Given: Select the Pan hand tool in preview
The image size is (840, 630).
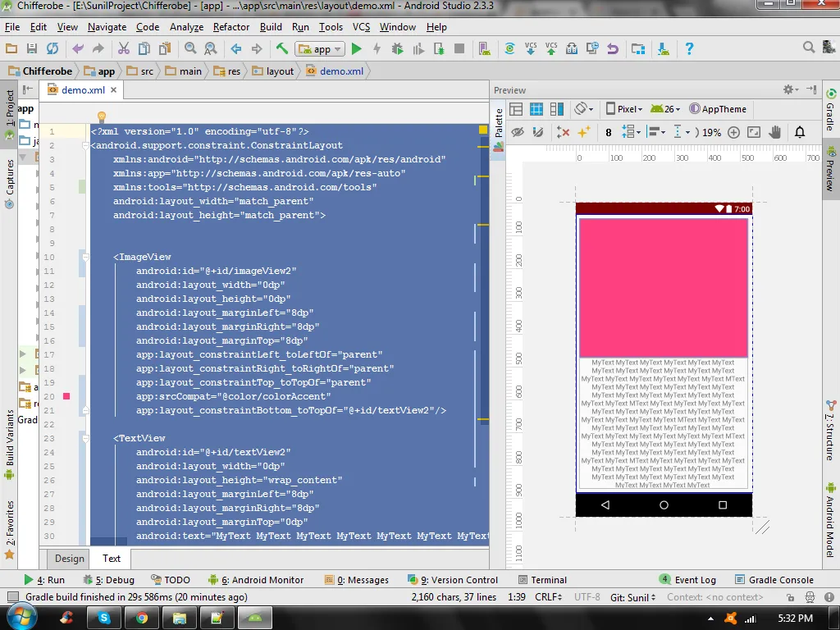Looking at the screenshot, I should (x=776, y=132).
